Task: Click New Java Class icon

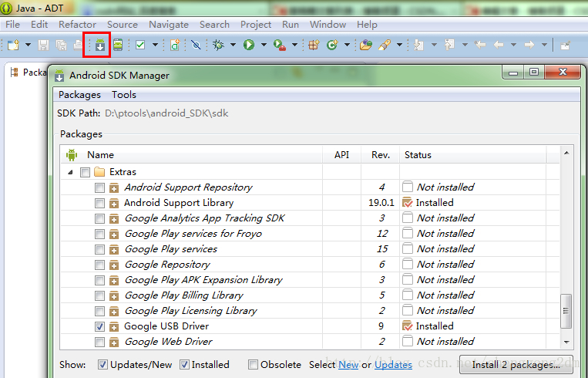Action: point(332,45)
